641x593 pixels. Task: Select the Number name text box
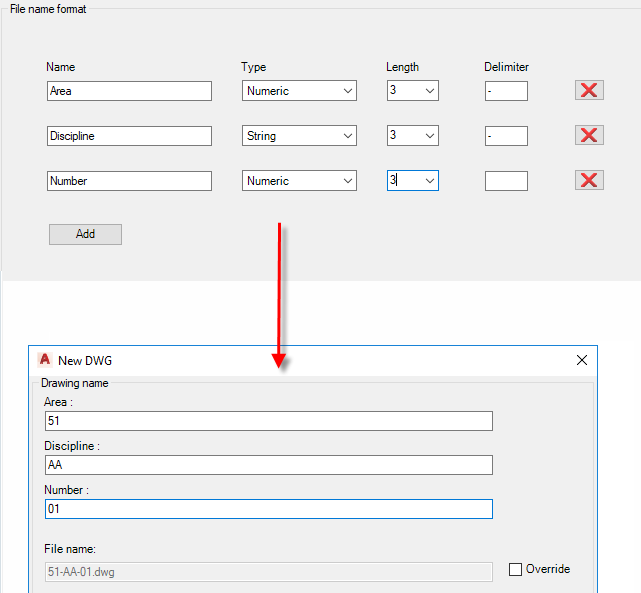pyautogui.click(x=129, y=181)
